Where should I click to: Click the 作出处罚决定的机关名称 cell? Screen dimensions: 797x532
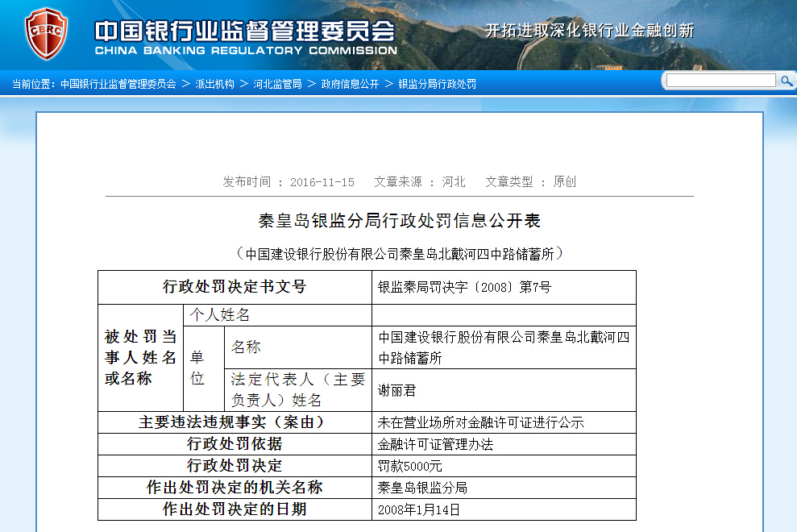235,488
